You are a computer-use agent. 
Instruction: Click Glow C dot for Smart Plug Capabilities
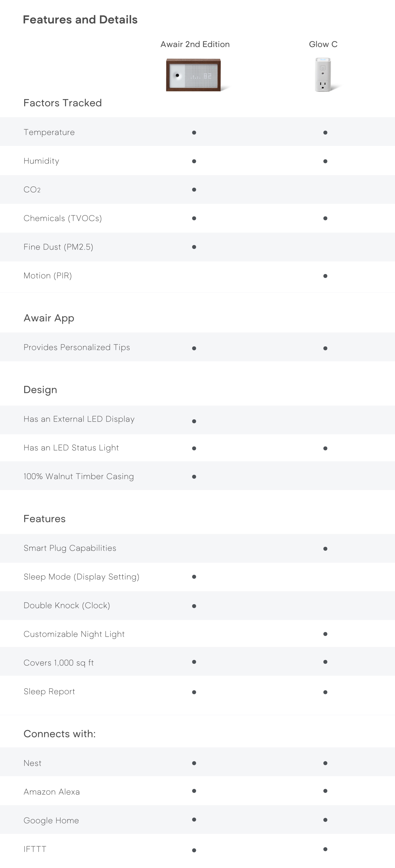pos(325,549)
